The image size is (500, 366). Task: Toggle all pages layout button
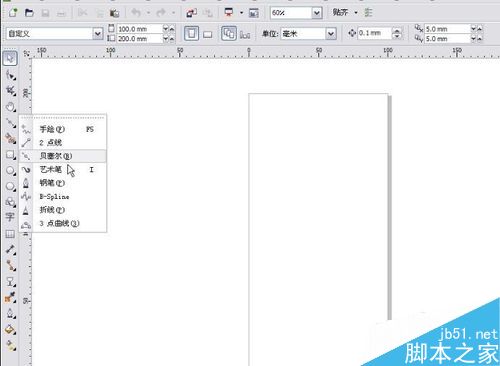click(229, 34)
